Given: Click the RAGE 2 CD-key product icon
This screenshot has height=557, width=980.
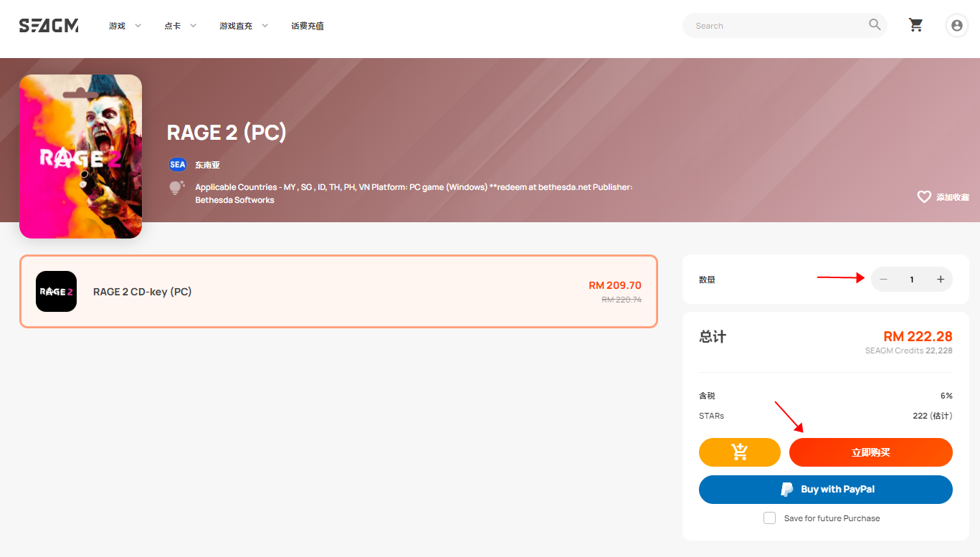Looking at the screenshot, I should (x=56, y=291).
